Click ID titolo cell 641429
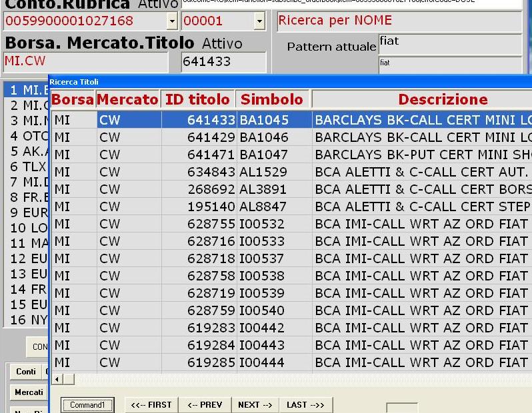This screenshot has height=413, width=532. click(199, 137)
